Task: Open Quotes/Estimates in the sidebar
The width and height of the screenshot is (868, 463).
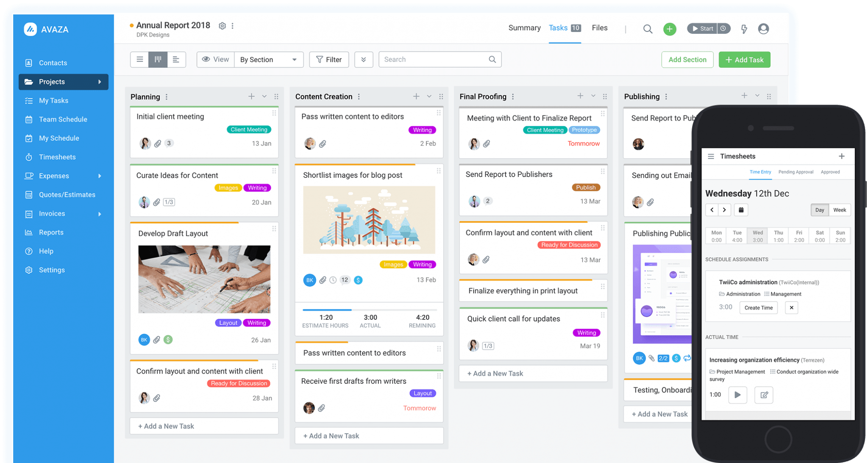Action: click(67, 194)
